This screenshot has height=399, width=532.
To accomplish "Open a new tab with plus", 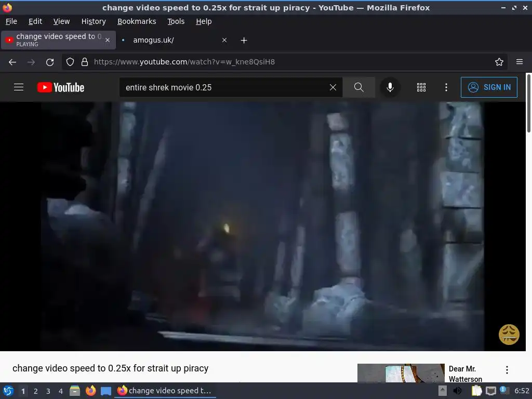I will tap(244, 41).
